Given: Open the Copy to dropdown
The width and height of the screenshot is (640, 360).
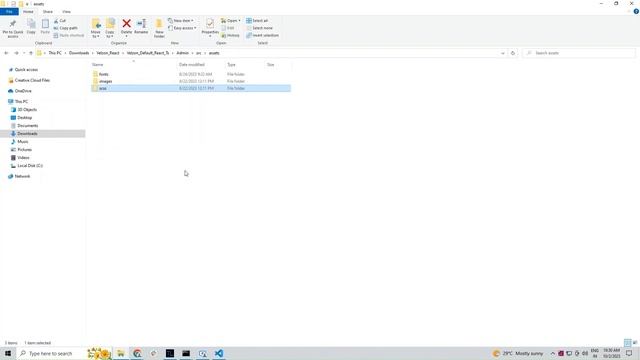Looking at the screenshot, I should [110, 29].
